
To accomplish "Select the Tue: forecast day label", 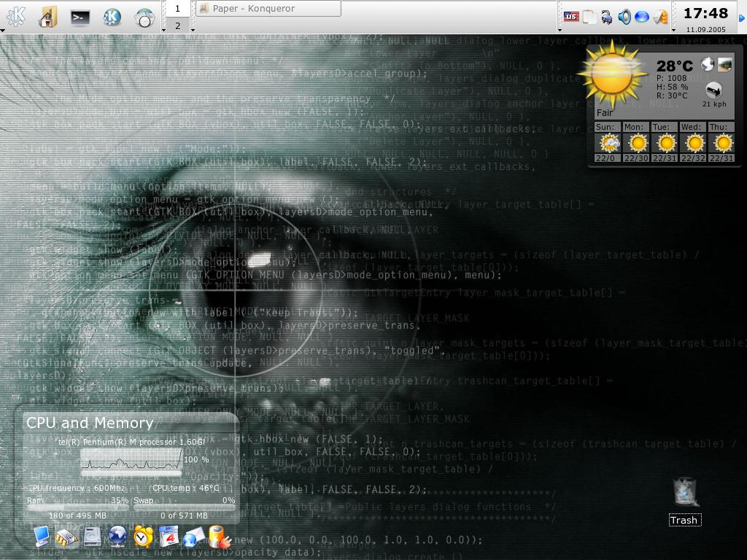I will click(664, 127).
